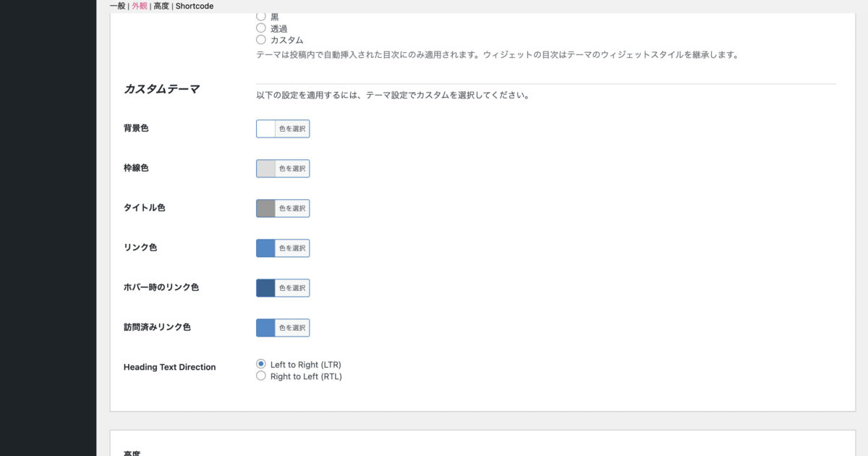Viewport: 868px width, 456px height.
Task: Click the light gray 枠線色 swatch
Action: (266, 169)
